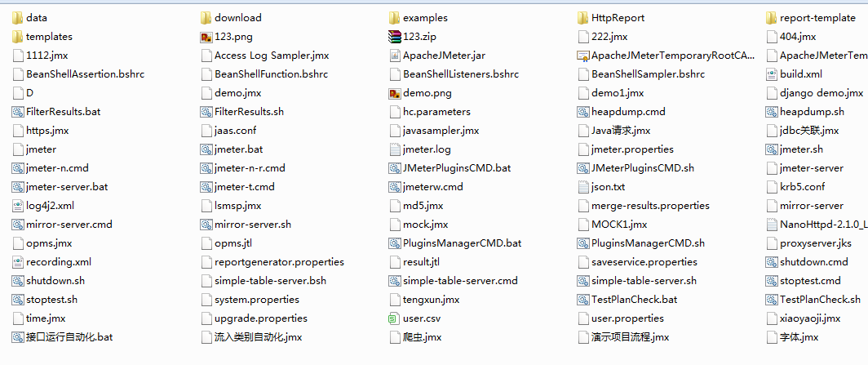Select the NanoHttpd-2.1.0 text file icon

click(x=771, y=225)
